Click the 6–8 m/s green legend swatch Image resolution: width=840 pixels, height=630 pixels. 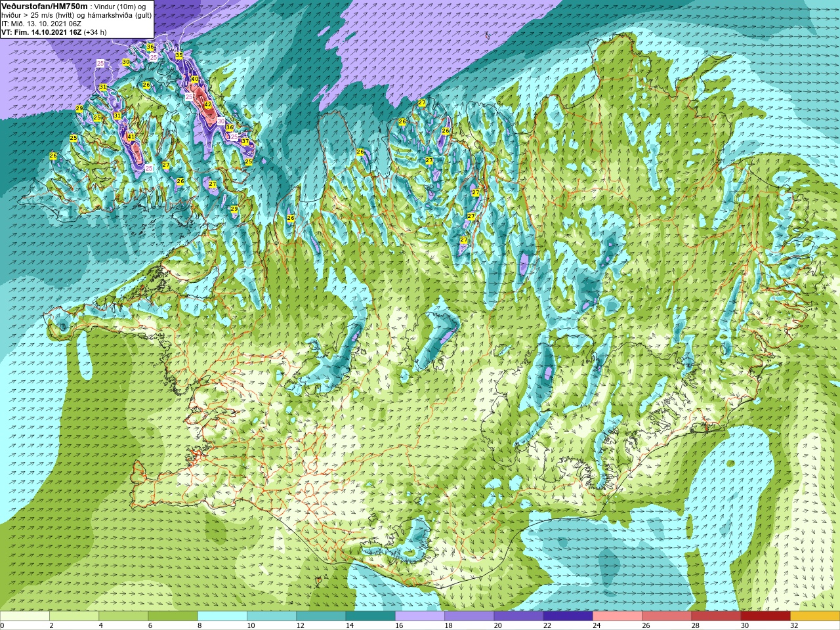point(173,616)
